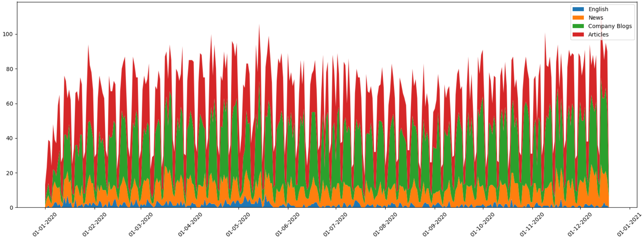Click the 01-11-2020 x-axis date label
The image size is (644, 240).
coord(532,225)
